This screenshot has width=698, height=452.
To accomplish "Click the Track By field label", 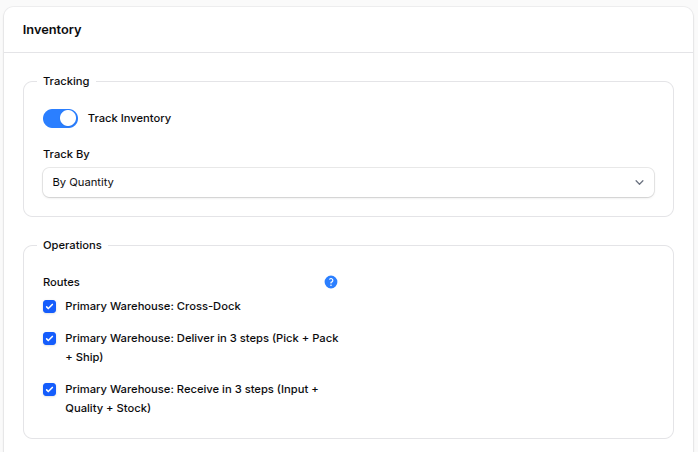I will coord(66,155).
